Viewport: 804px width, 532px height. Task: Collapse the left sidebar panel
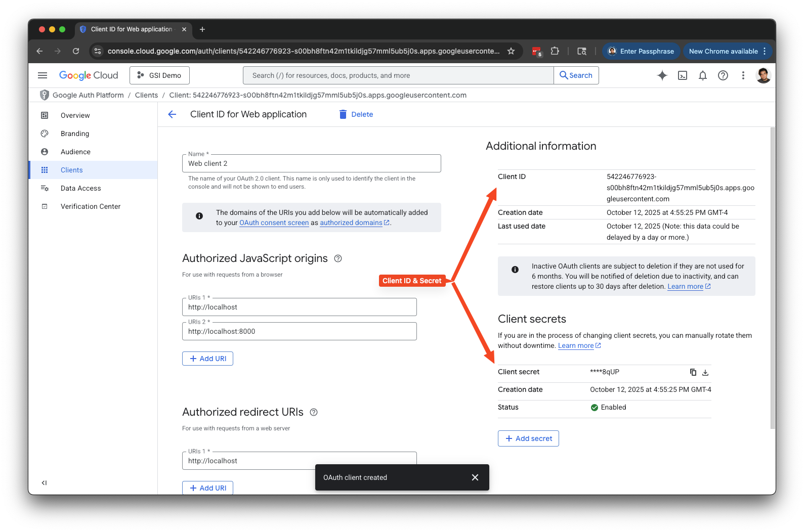coord(44,483)
